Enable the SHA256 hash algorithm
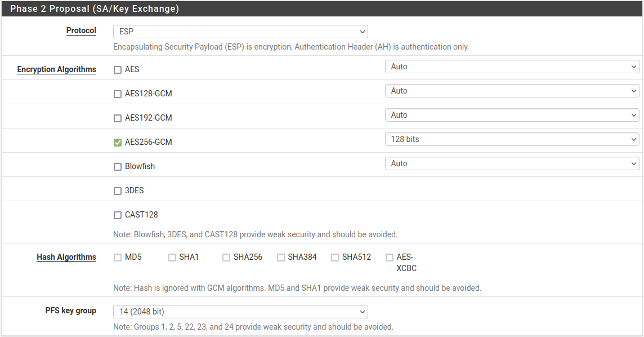The image size is (644, 337). (x=226, y=257)
